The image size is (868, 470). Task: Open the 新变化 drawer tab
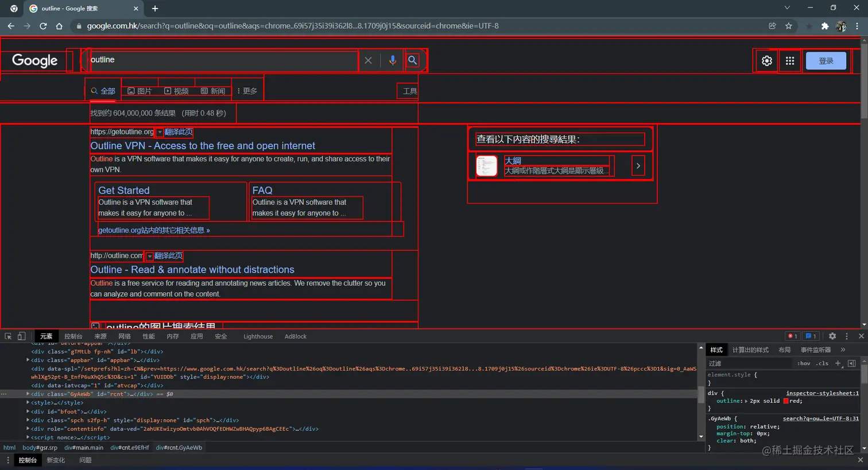pos(56,460)
